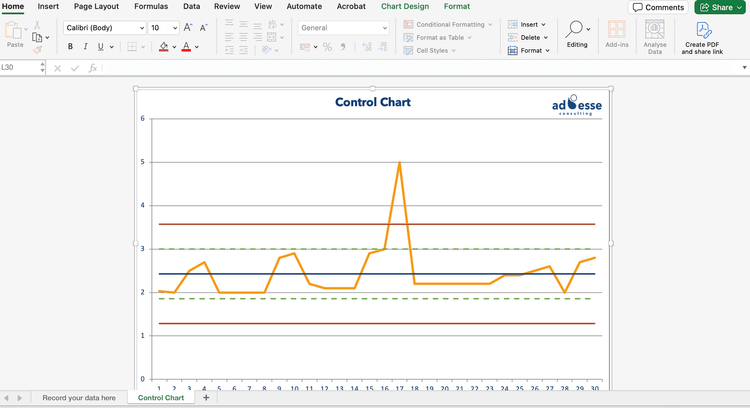The width and height of the screenshot is (750, 408).
Task: Open the Formulas tab
Action: point(151,7)
